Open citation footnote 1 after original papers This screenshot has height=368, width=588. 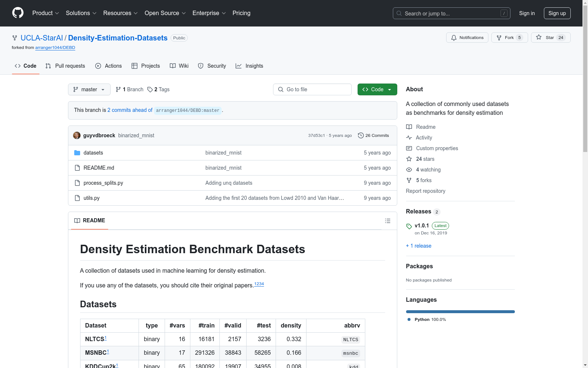255,284
